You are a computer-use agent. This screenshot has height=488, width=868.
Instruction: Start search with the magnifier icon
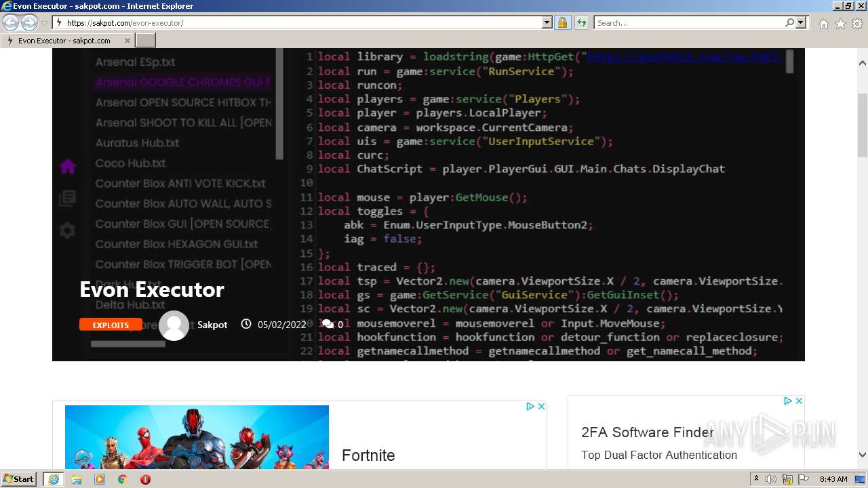789,23
